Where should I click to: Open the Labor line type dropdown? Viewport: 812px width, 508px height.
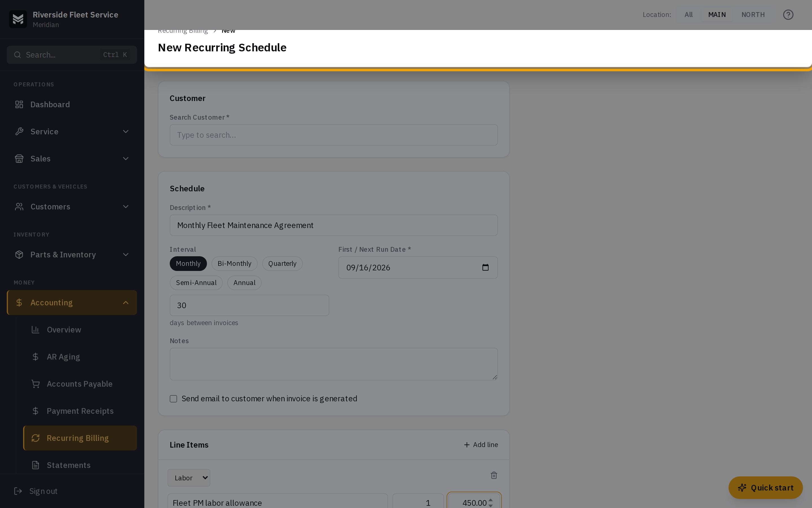point(189,478)
